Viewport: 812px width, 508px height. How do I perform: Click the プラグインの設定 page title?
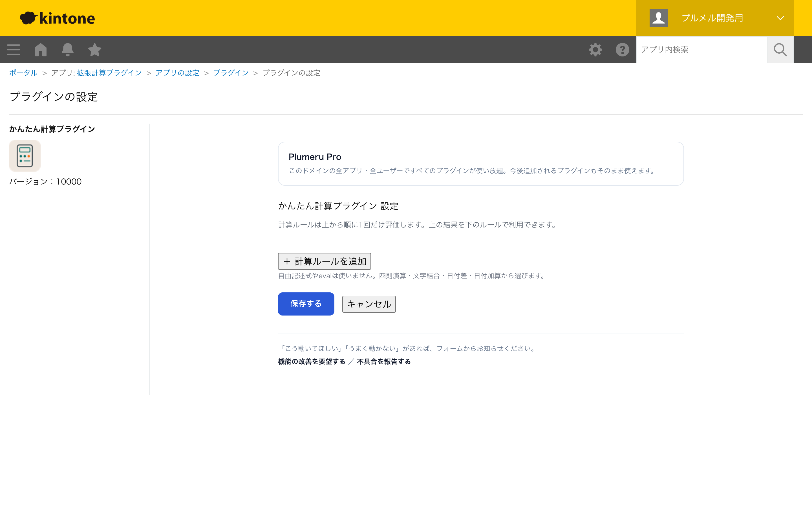(54, 97)
